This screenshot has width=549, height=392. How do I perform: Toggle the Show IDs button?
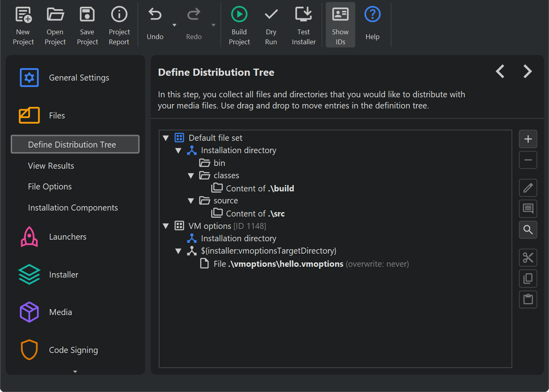coord(340,25)
